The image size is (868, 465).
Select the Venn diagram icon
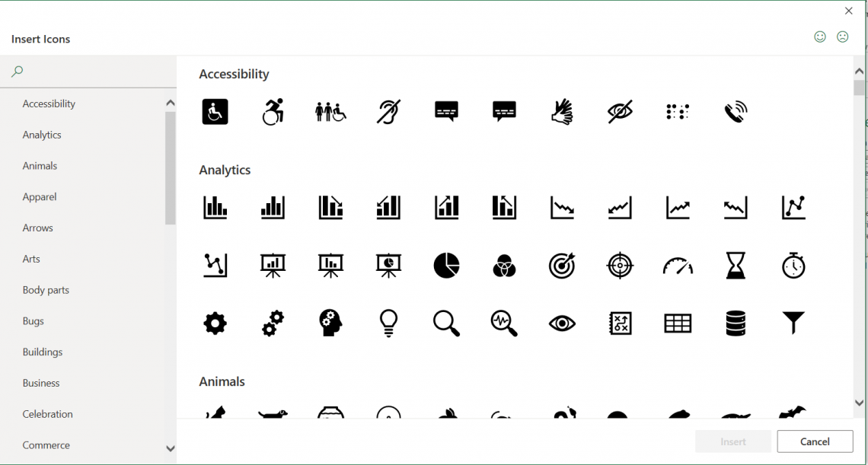[504, 265]
